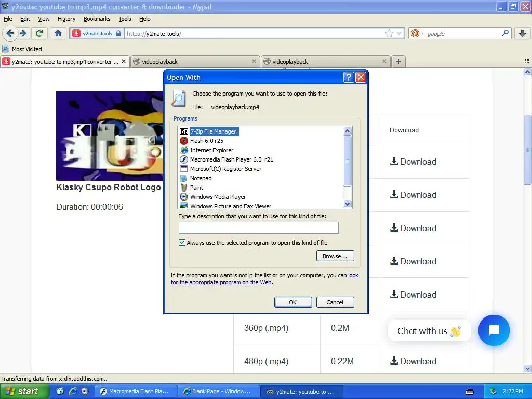The height and width of the screenshot is (399, 532).
Task: Show the list all tabs icon
Action: coord(527,61)
